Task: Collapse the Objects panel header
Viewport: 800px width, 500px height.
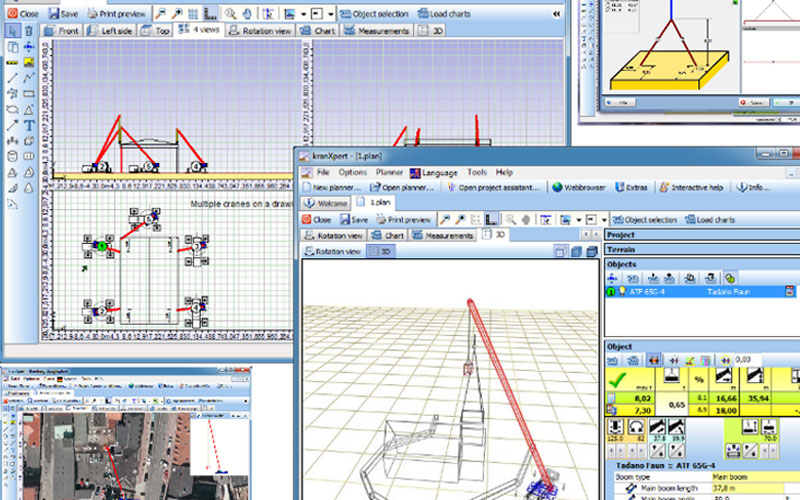Action: click(702, 264)
